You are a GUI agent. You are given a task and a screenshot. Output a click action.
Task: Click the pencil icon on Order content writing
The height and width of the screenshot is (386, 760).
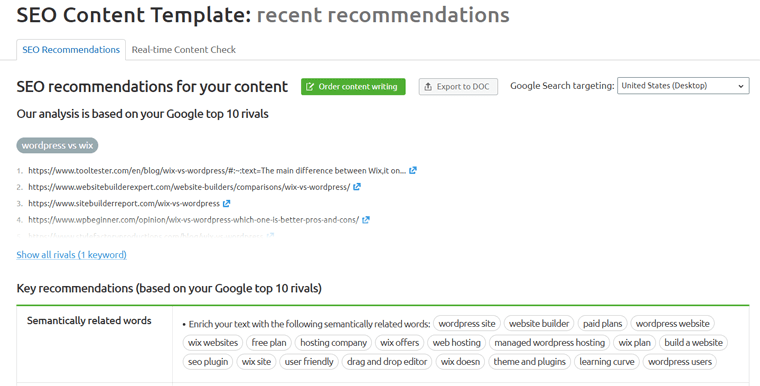(310, 87)
